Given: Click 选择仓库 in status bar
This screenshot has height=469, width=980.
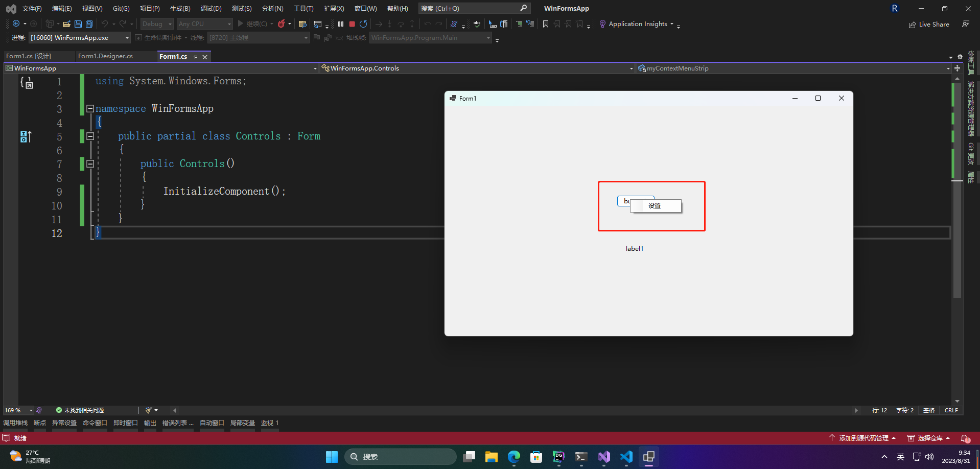Looking at the screenshot, I should [929, 438].
